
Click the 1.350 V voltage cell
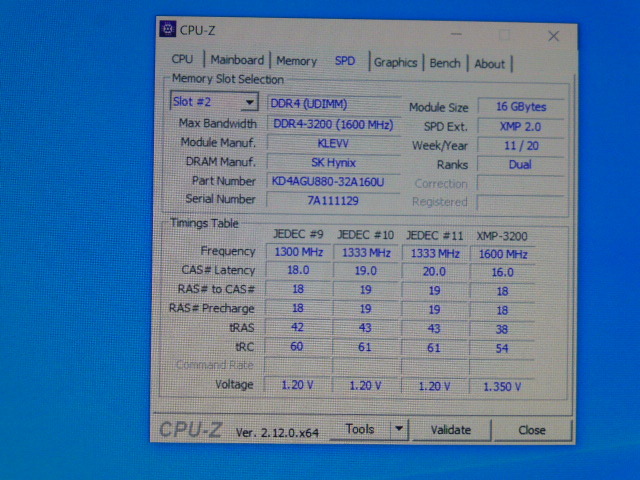502,387
